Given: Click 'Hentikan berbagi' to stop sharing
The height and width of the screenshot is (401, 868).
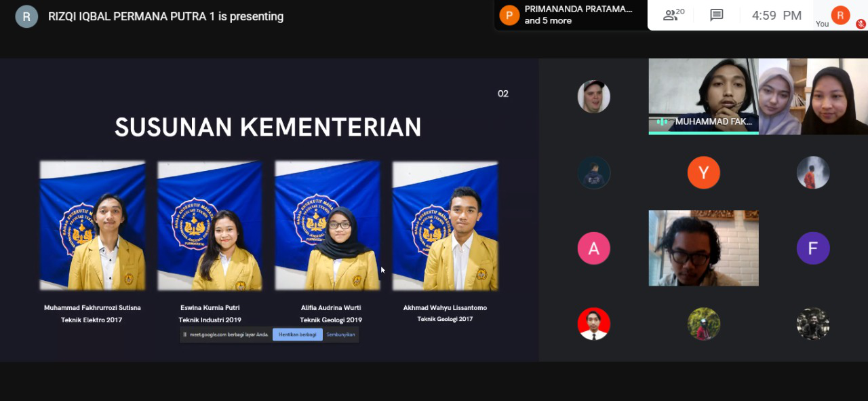Looking at the screenshot, I should (297, 335).
